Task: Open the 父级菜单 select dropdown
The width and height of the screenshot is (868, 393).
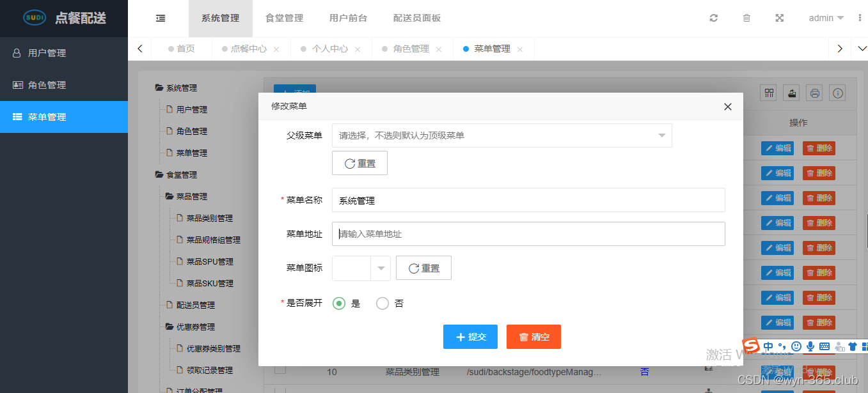Action: tap(501, 135)
